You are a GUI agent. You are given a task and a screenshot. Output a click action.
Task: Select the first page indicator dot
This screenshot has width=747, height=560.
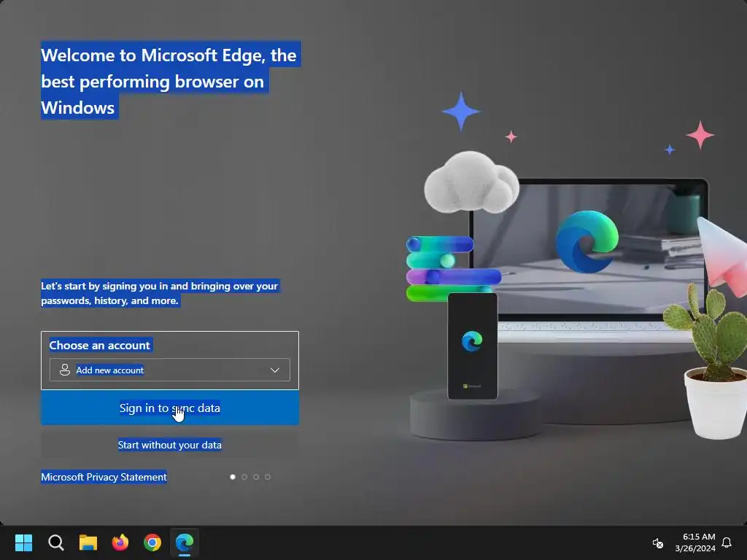[x=233, y=477]
